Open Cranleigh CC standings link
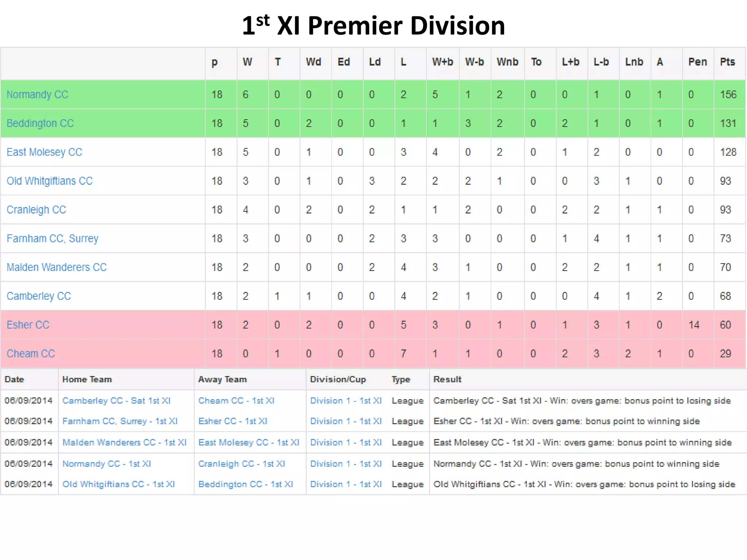Viewport: 747px width, 560px height. pyautogui.click(x=36, y=210)
